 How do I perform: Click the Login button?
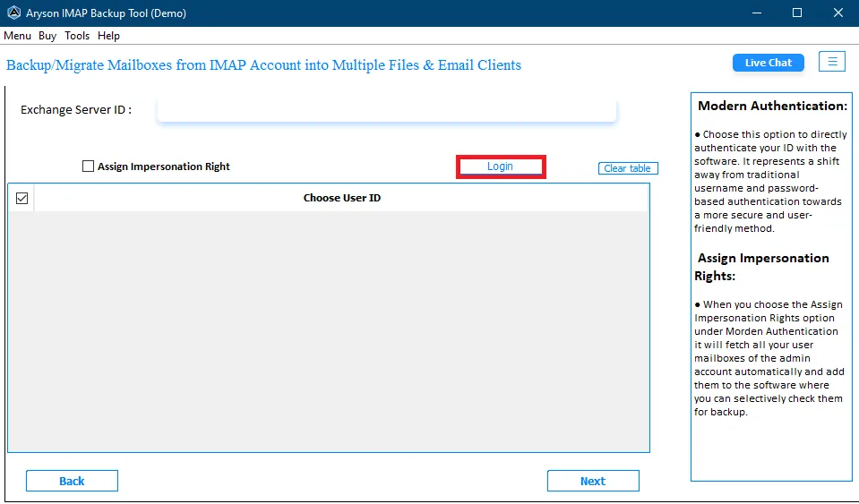[x=500, y=167]
